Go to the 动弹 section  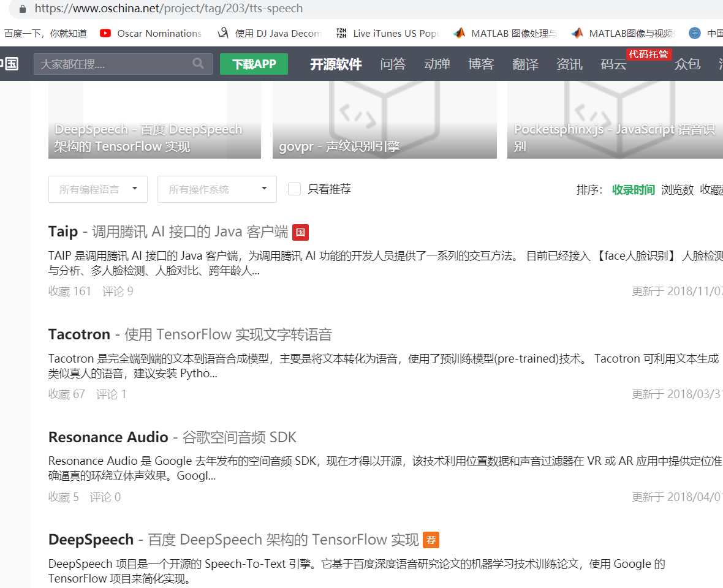(x=437, y=64)
